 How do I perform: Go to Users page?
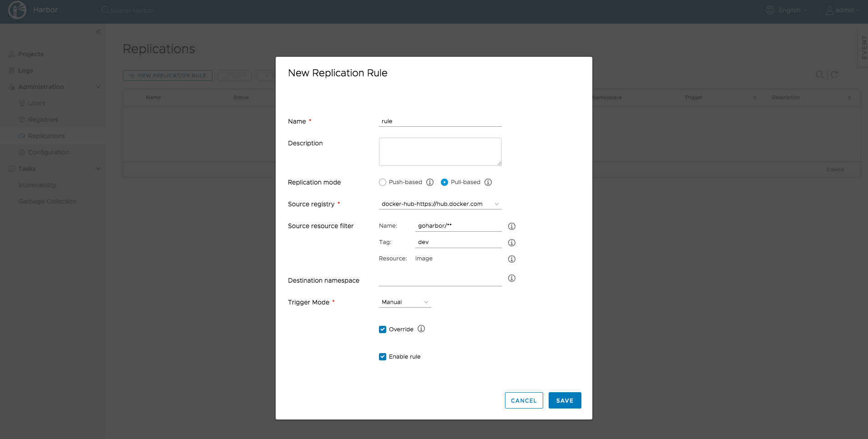[37, 103]
